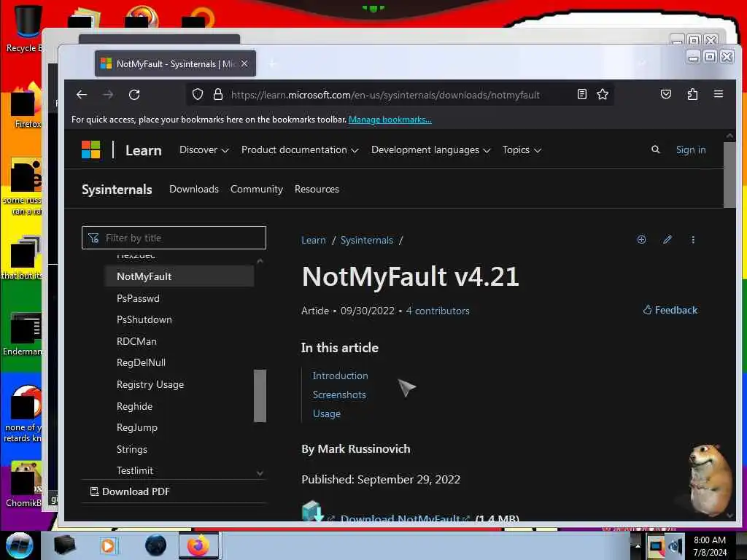
Task: Jump to Screenshots section
Action: tap(339, 394)
